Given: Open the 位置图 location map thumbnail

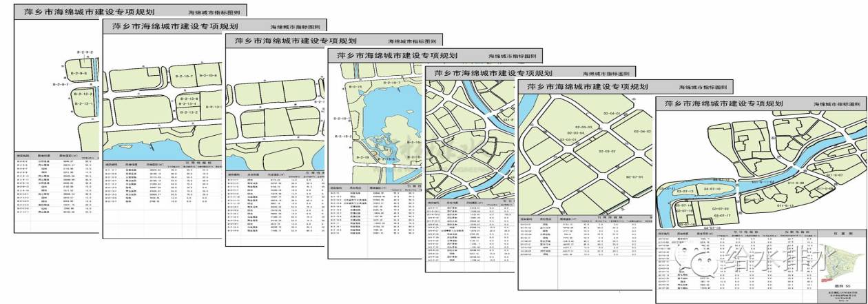Looking at the screenshot, I should click(x=840, y=261).
